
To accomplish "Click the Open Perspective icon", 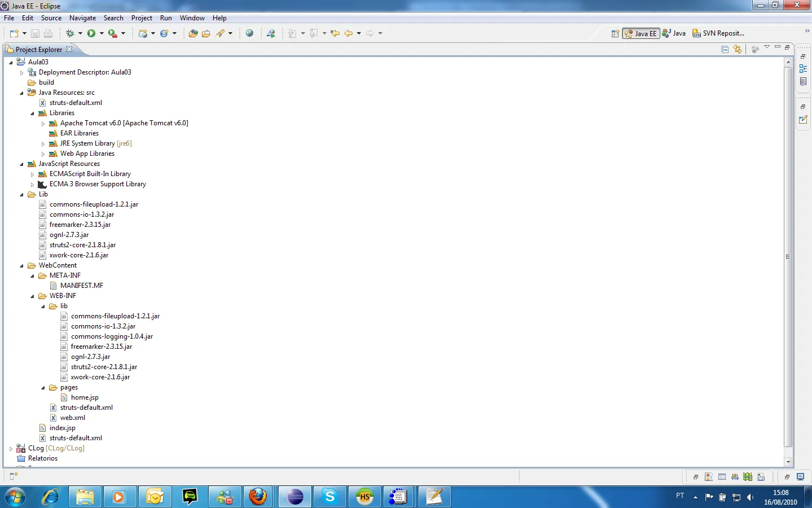I will 615,33.
